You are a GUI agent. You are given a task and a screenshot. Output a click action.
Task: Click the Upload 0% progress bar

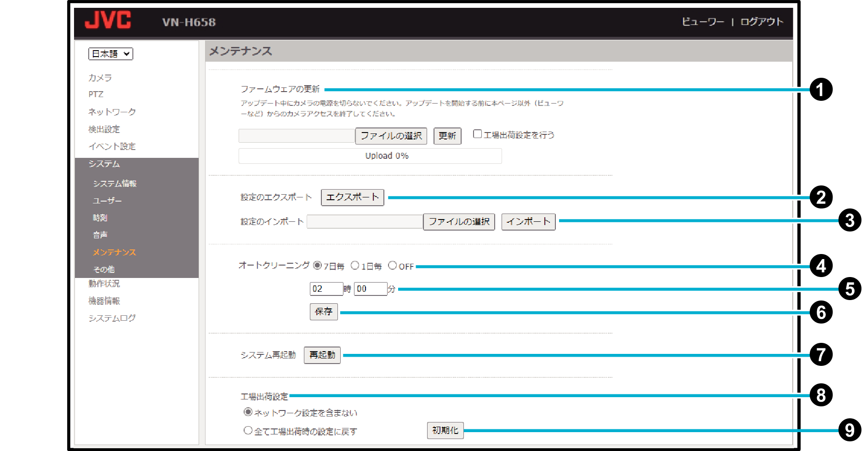370,156
